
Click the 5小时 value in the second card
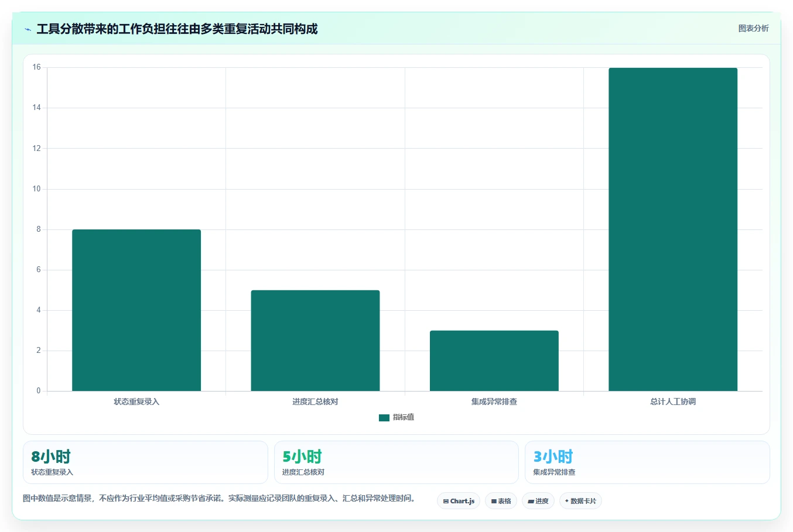tap(302, 457)
